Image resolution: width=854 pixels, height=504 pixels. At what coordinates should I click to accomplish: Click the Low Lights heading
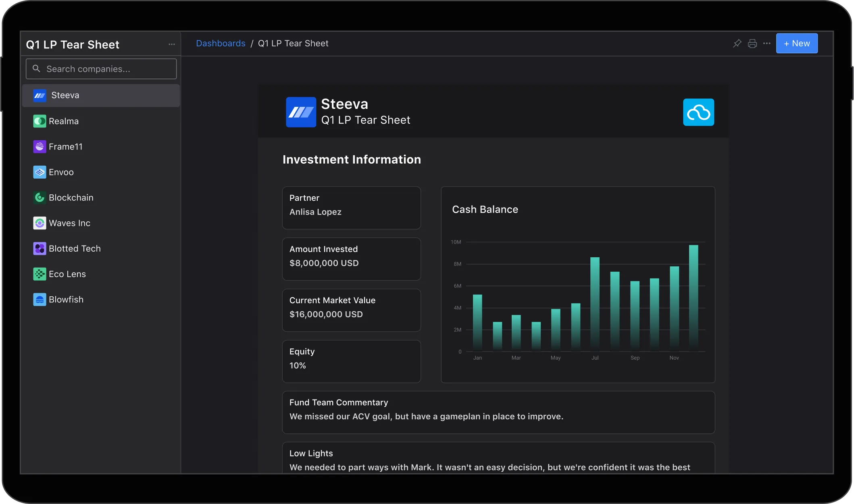click(311, 453)
